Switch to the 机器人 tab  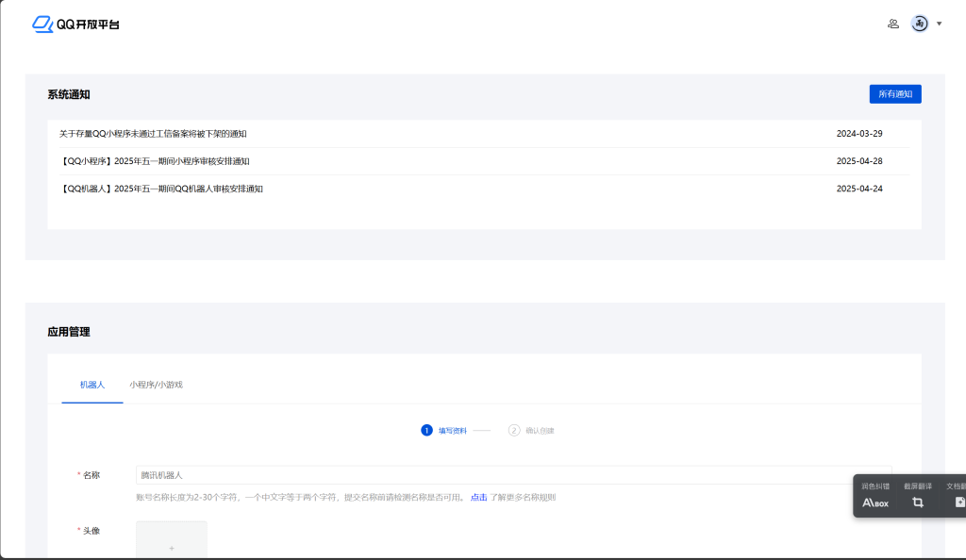click(92, 385)
